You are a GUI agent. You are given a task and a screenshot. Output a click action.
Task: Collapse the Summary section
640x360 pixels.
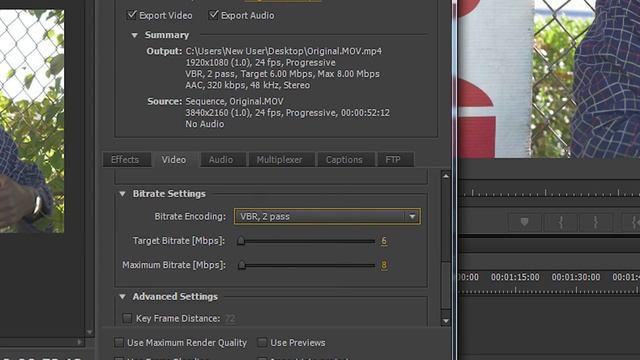pos(135,36)
